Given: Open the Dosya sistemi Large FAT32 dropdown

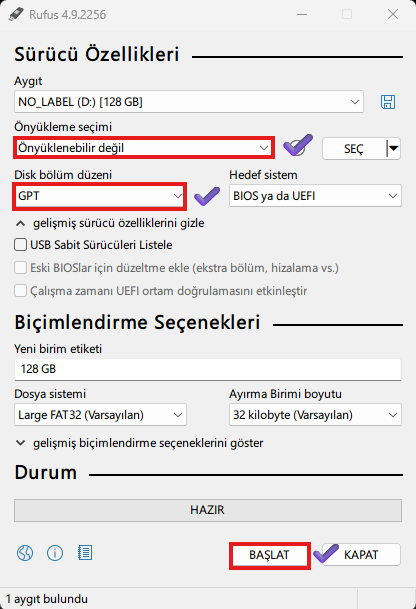Looking at the screenshot, I should (100, 415).
